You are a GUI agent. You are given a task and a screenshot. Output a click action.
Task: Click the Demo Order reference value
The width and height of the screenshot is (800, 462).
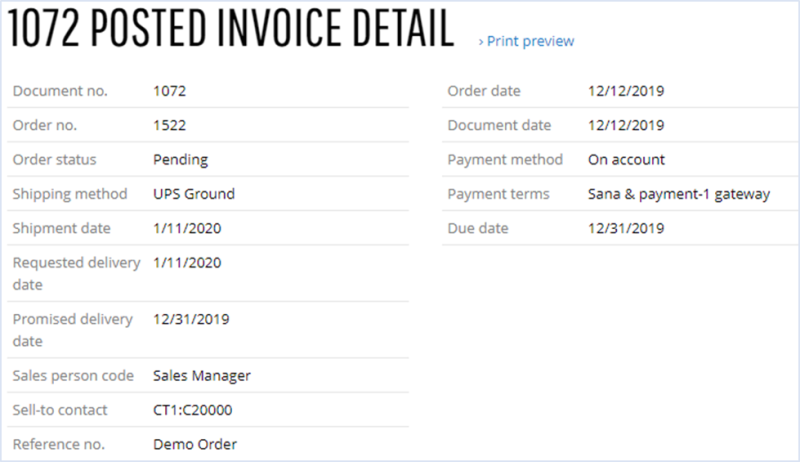point(195,445)
